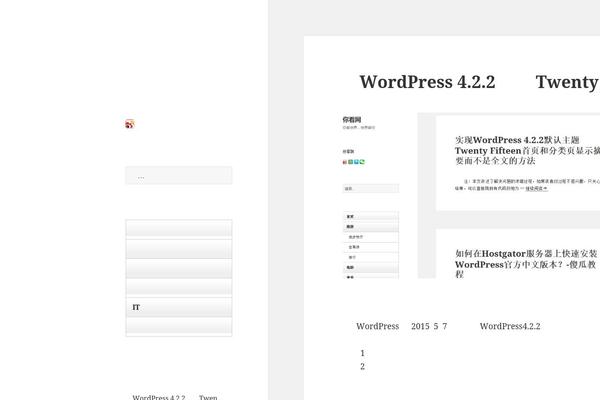Image resolution: width=600 pixels, height=400 pixels.
Task: Click the WordPress4.2.2 text in paragraph
Action: (x=510, y=326)
